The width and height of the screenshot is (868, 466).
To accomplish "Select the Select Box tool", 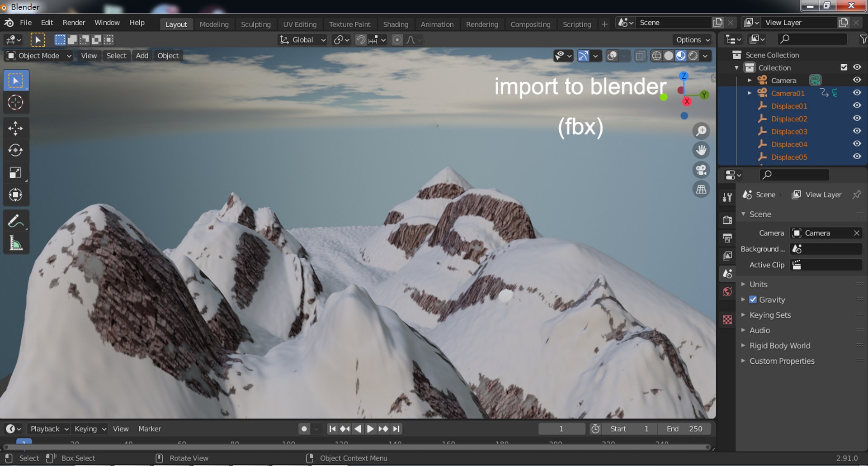I will 16,81.
